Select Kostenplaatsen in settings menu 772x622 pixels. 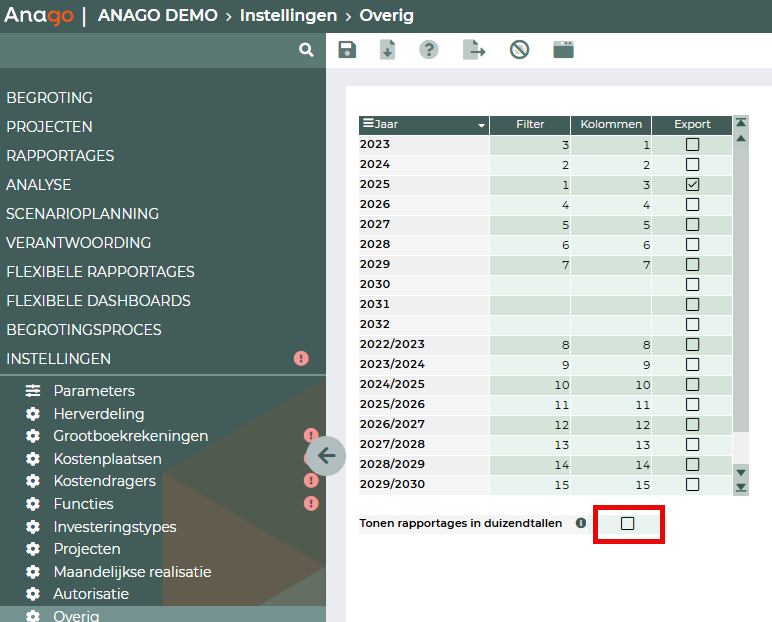[107, 459]
